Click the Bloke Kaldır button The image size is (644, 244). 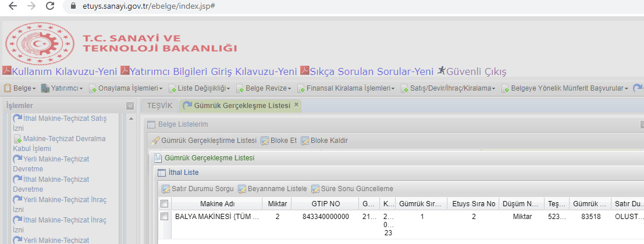pyautogui.click(x=325, y=141)
